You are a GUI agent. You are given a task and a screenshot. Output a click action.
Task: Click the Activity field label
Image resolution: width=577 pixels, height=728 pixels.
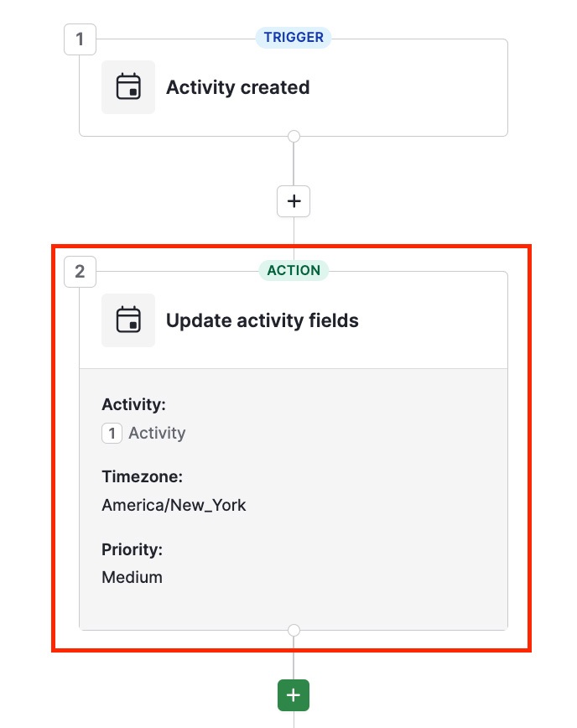click(133, 404)
